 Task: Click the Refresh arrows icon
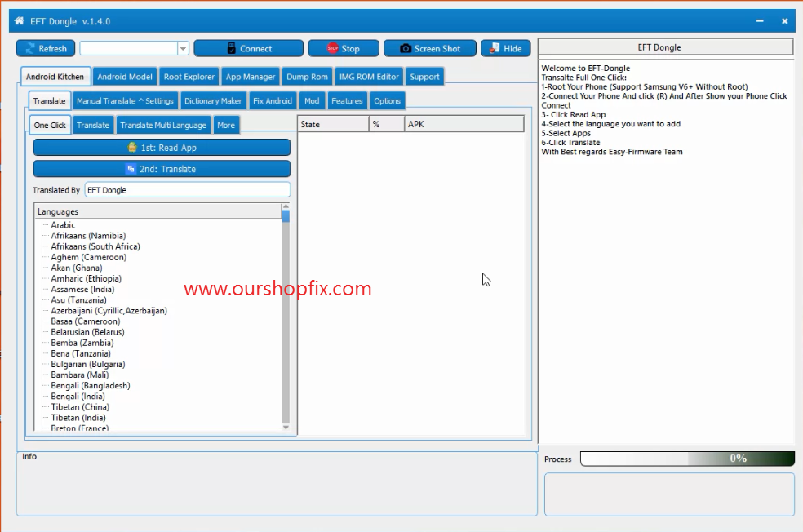pyautogui.click(x=30, y=49)
